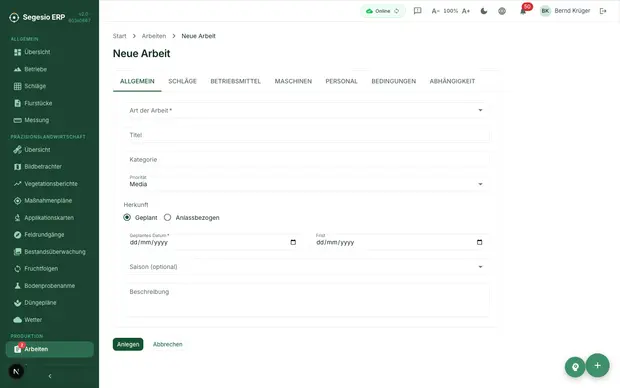The width and height of the screenshot is (620, 388).
Task: Collapse the sidebar with chevron arrow
Action: tap(50, 376)
